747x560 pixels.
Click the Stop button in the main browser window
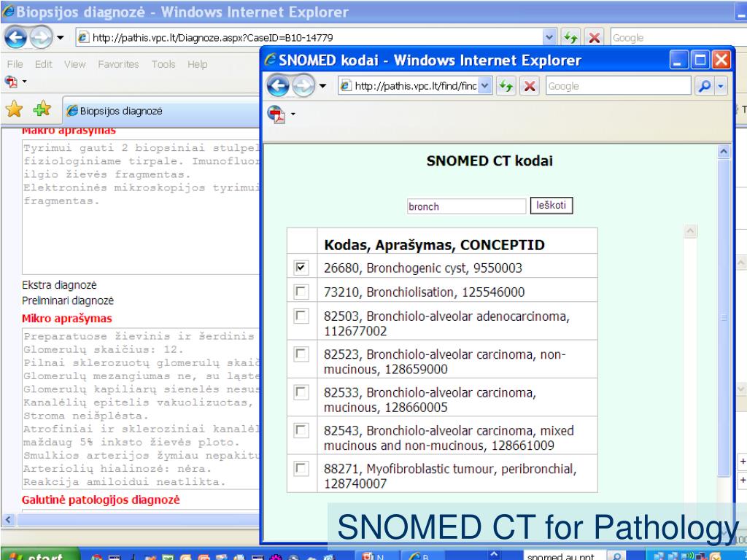point(594,37)
